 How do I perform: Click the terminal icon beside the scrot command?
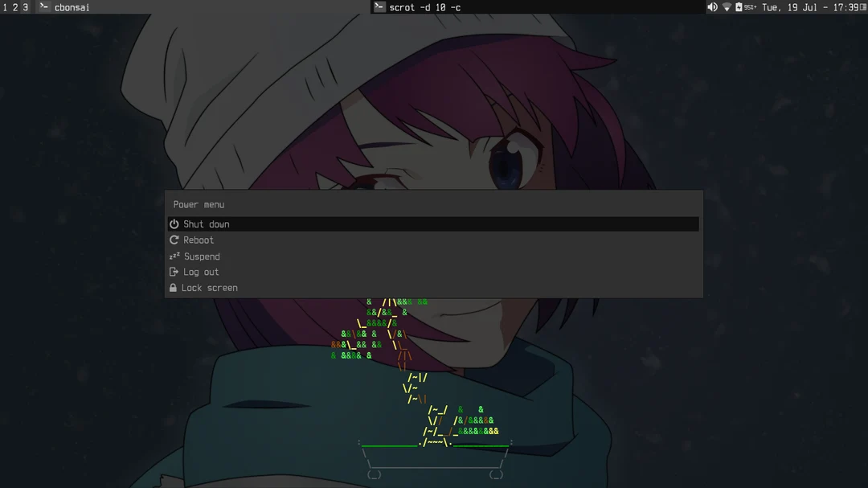pyautogui.click(x=379, y=6)
